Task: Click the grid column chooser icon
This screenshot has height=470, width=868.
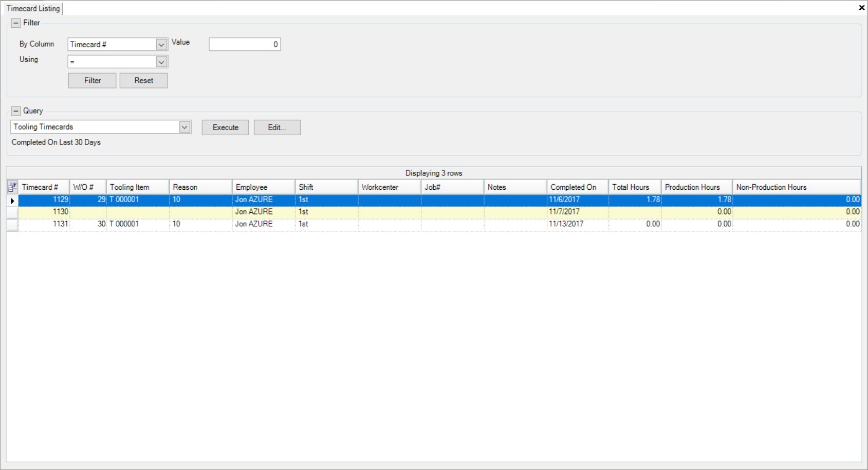Action: (12, 187)
